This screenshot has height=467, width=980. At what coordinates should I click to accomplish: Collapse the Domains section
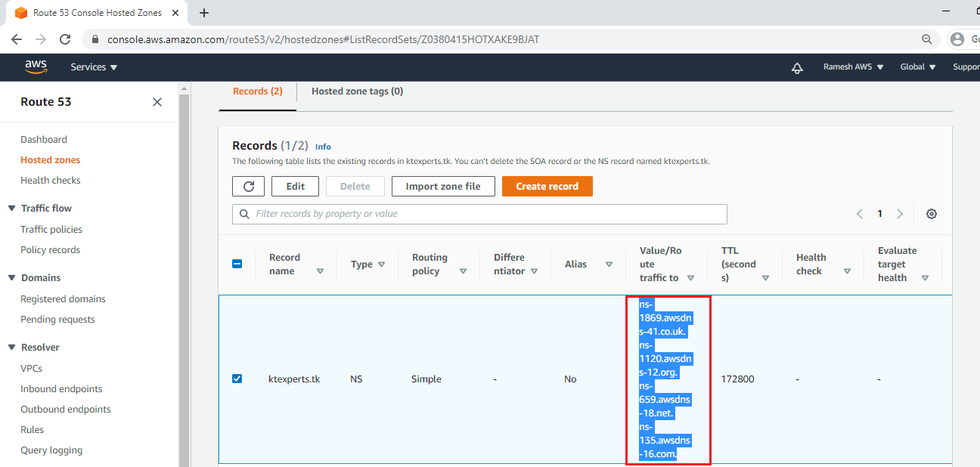click(x=11, y=278)
